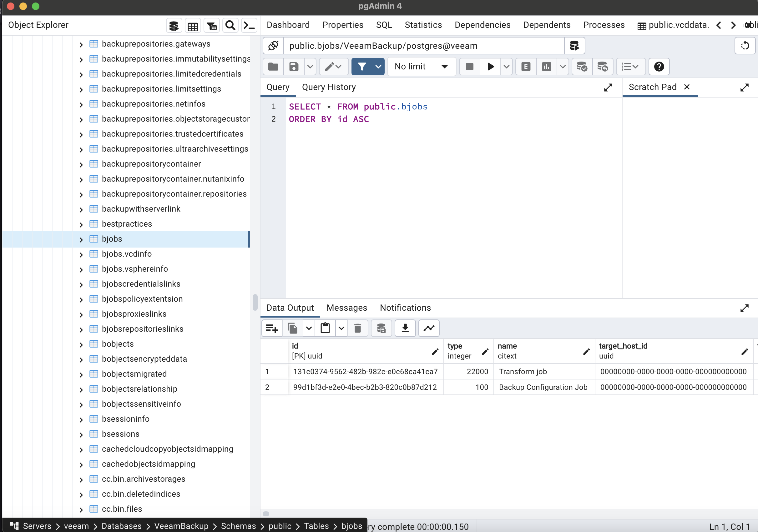Open the Explain Analyze options dropdown arrow
The height and width of the screenshot is (532, 758).
[563, 67]
